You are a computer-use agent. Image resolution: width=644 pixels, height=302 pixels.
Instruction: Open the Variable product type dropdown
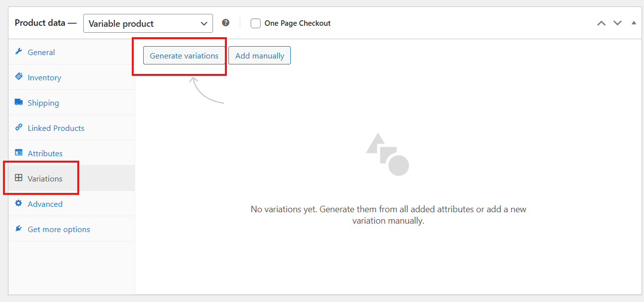(148, 23)
